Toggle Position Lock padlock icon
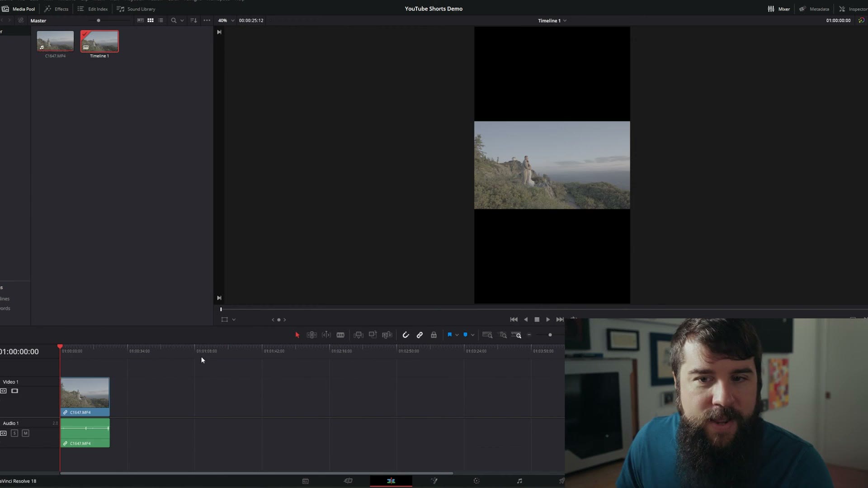Viewport: 868px width, 488px height. point(434,335)
